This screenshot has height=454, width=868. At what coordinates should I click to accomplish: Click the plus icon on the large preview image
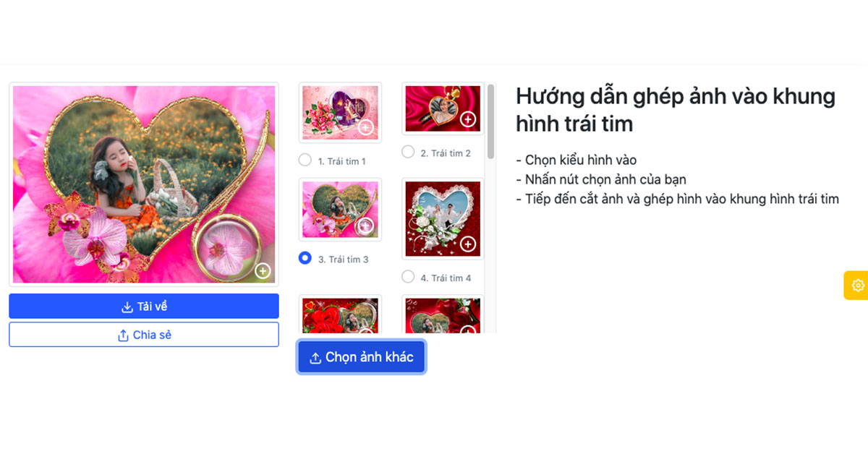(x=263, y=271)
